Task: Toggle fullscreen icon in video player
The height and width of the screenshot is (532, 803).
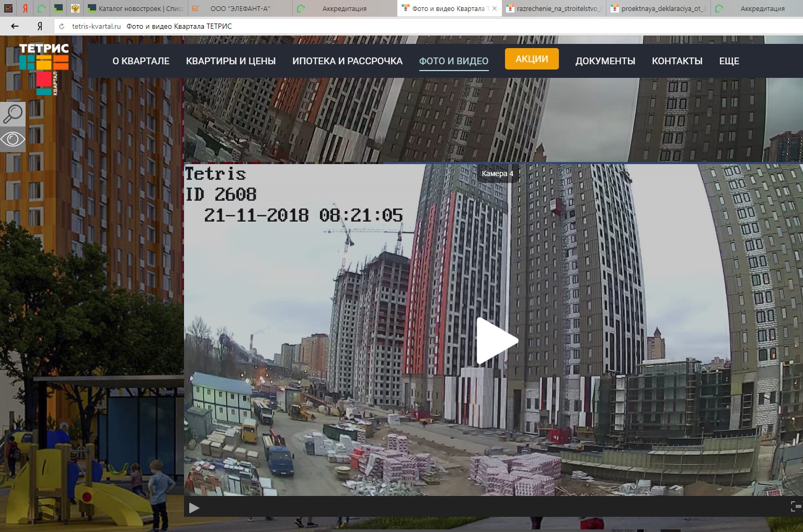Action: click(x=796, y=506)
